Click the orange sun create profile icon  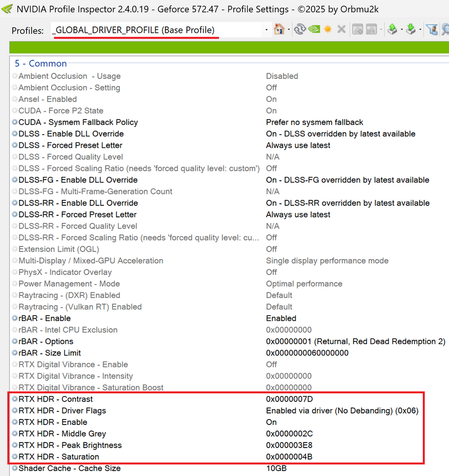pos(327,29)
